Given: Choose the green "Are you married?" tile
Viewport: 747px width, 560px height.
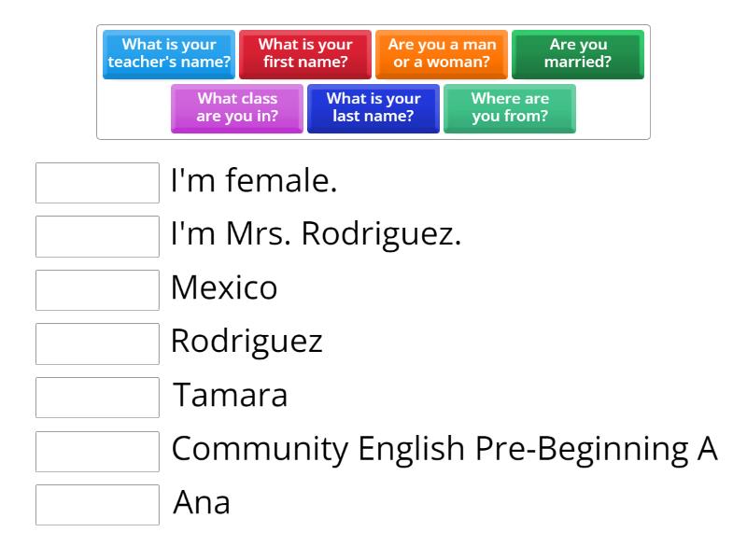Looking at the screenshot, I should tap(578, 54).
